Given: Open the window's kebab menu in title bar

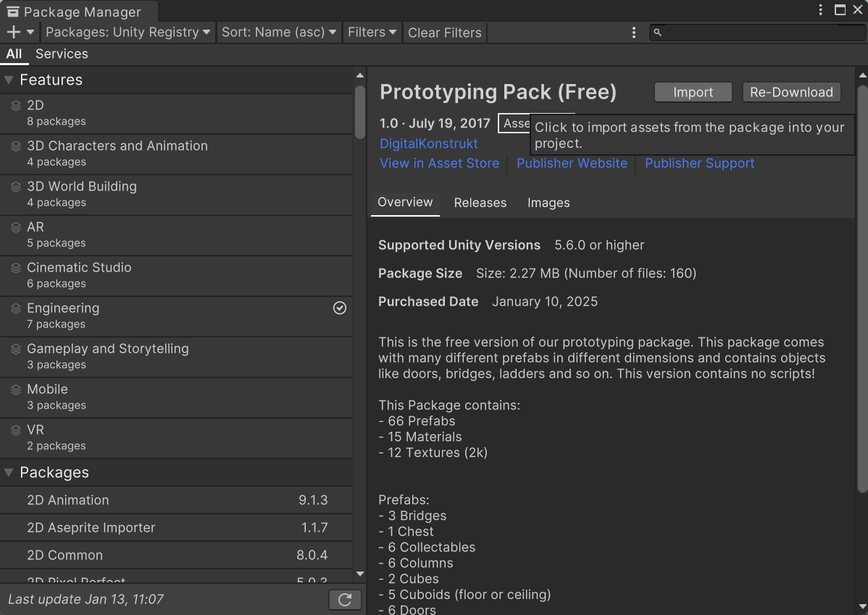Looking at the screenshot, I should tap(820, 10).
